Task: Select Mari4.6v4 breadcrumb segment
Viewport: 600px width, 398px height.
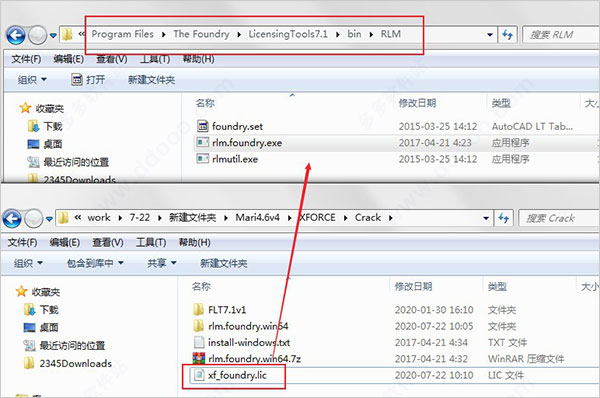Action: click(257, 218)
